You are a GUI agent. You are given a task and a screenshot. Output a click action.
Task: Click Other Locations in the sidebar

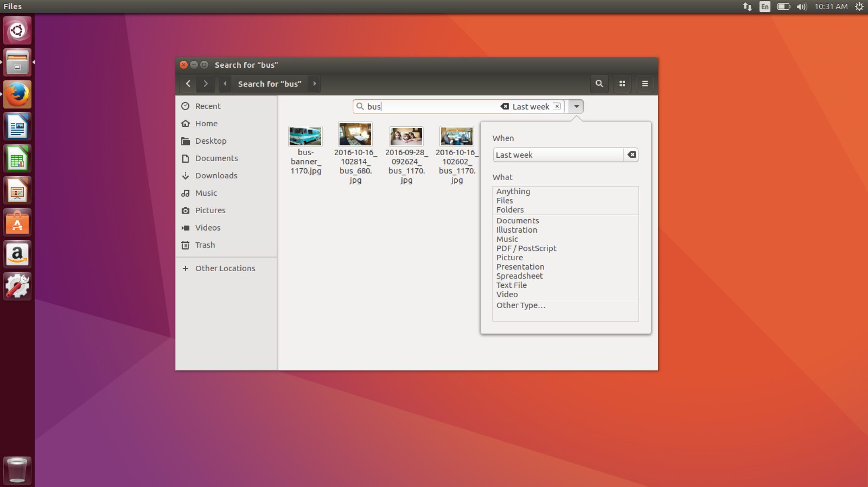click(x=225, y=268)
